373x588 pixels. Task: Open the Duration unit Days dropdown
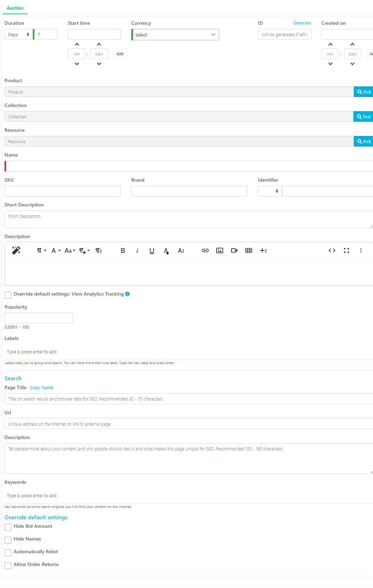pos(19,34)
